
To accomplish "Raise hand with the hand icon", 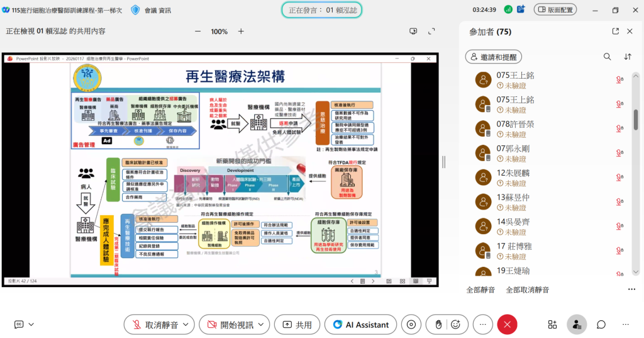I will 438,325.
